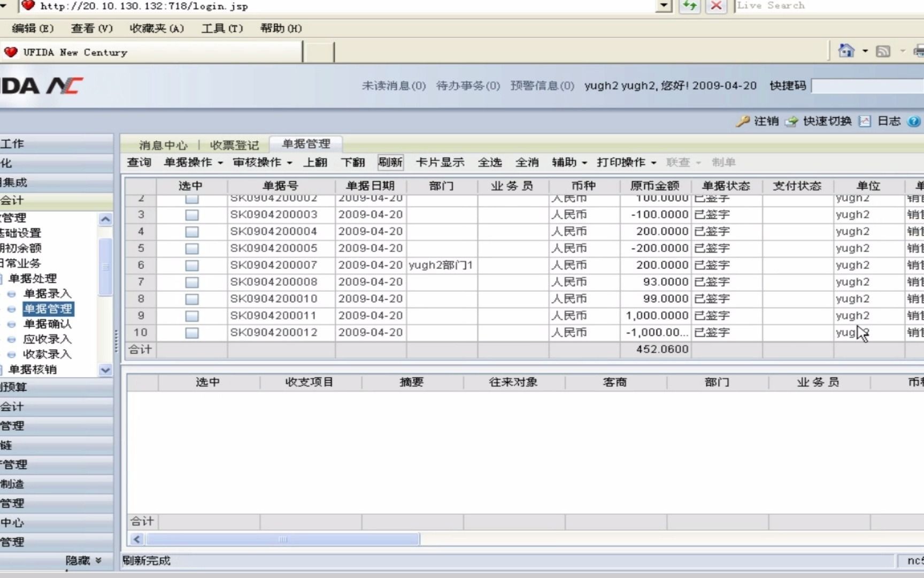Expand 单据核销 tree node
This screenshot has height=578, width=924.
point(1,369)
